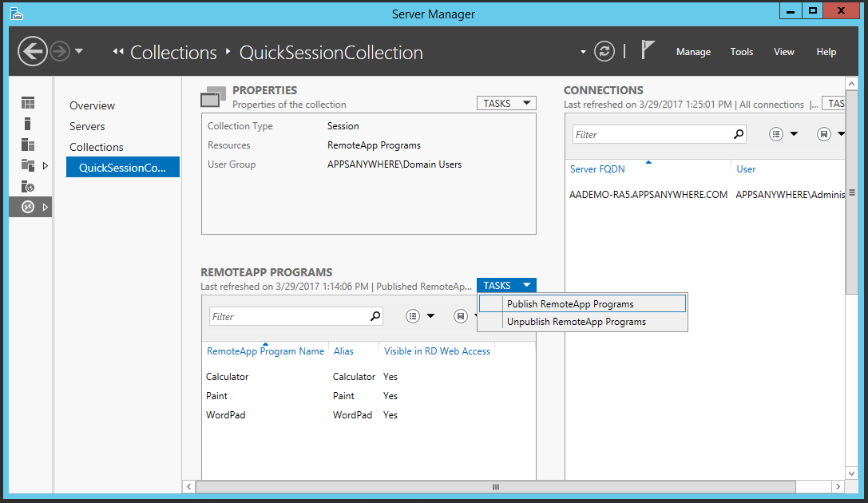
Task: Open the Dashboard icon in the sidebar
Action: click(28, 103)
